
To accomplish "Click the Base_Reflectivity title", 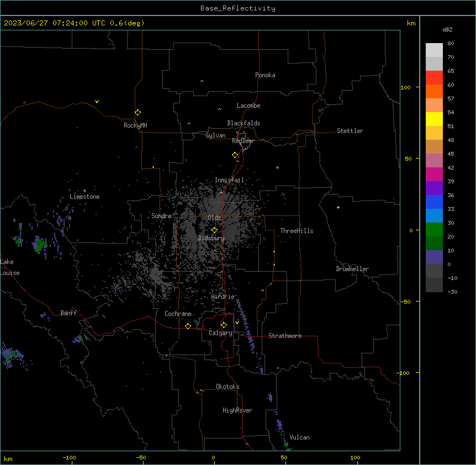I will point(238,8).
